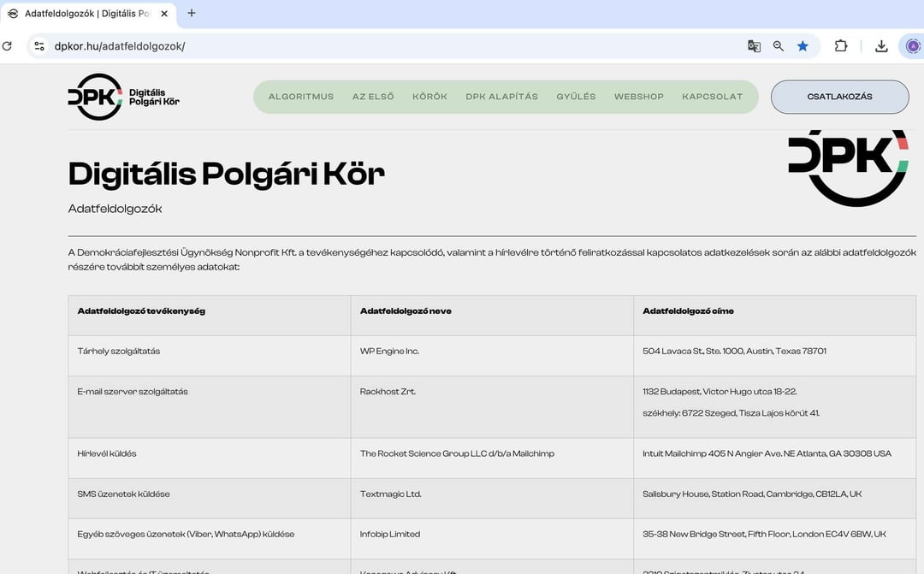This screenshot has width=924, height=574.
Task: Click '35-38 New Bridge Street' address
Action: tap(764, 535)
